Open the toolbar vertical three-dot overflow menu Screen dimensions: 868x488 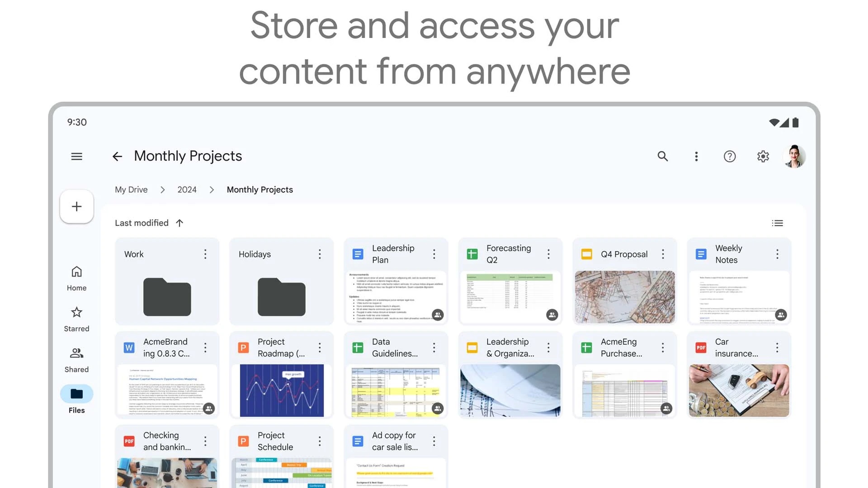[x=696, y=156]
